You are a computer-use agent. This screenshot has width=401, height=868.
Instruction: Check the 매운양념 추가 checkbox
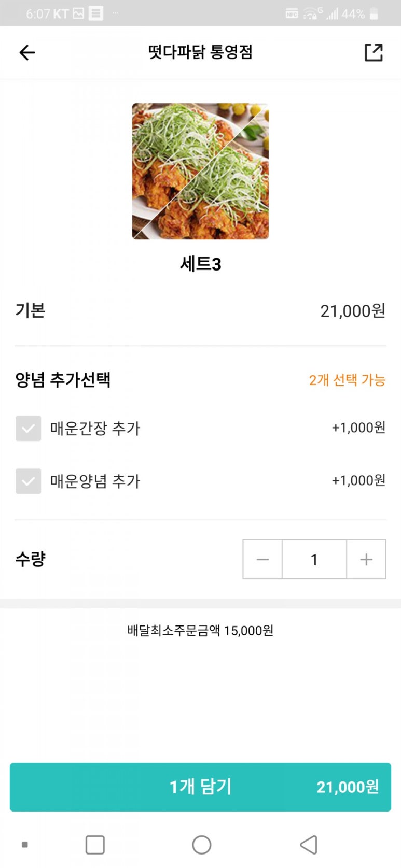point(29,481)
